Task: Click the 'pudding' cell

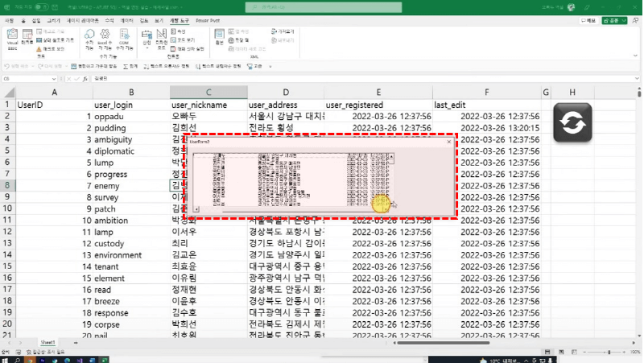Action: pos(131,128)
